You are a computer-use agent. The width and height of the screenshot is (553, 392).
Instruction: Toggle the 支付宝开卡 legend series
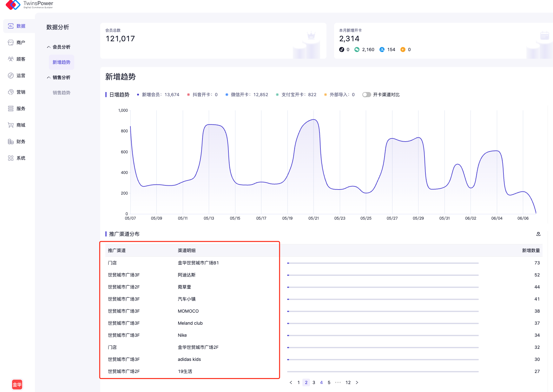pos(296,95)
